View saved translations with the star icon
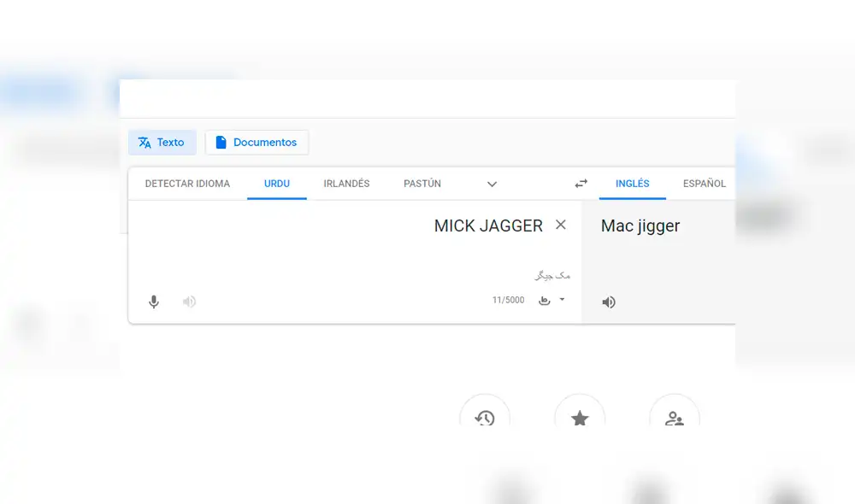This screenshot has height=504, width=855. [580, 419]
